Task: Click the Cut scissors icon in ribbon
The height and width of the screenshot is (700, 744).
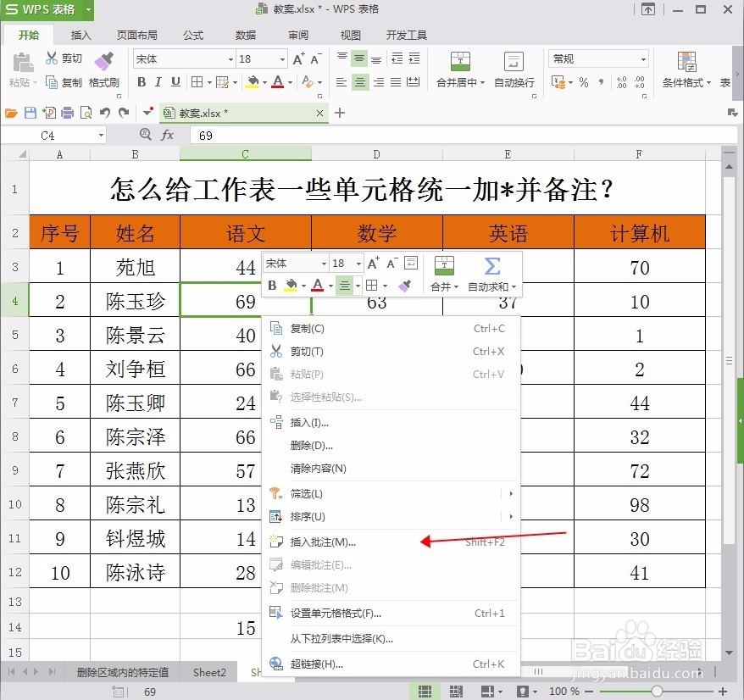Action: [x=51, y=58]
